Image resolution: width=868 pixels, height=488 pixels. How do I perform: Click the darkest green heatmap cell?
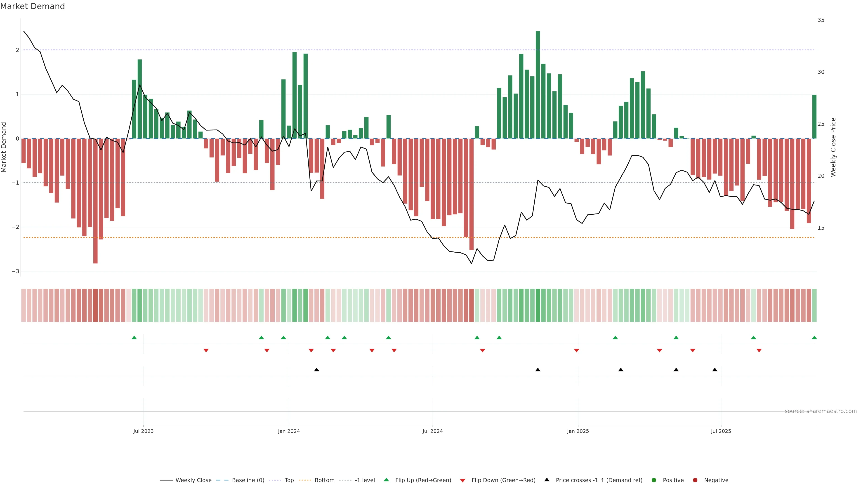[x=538, y=305]
